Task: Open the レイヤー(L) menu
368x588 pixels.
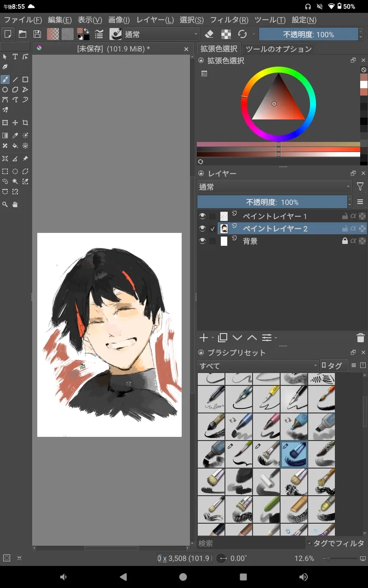Action: [155, 20]
